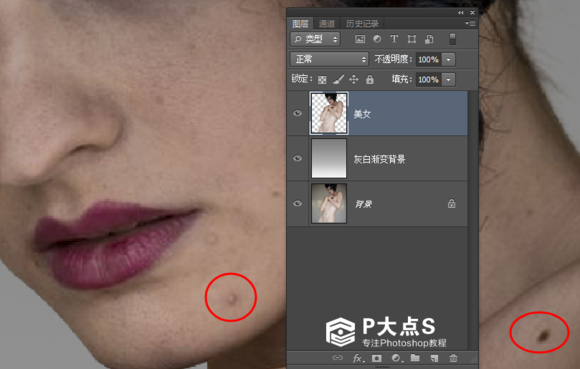
Task: Switch to the 历史记录 history tab
Action: coord(362,24)
